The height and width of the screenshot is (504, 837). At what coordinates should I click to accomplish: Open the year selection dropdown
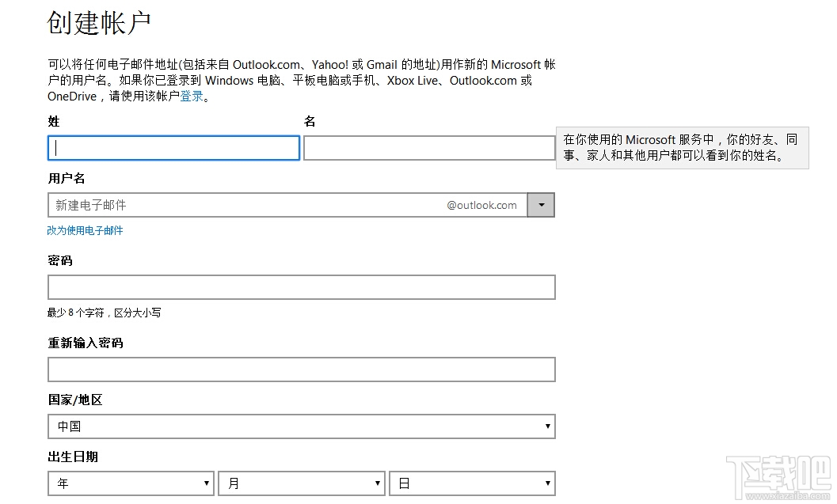point(131,483)
